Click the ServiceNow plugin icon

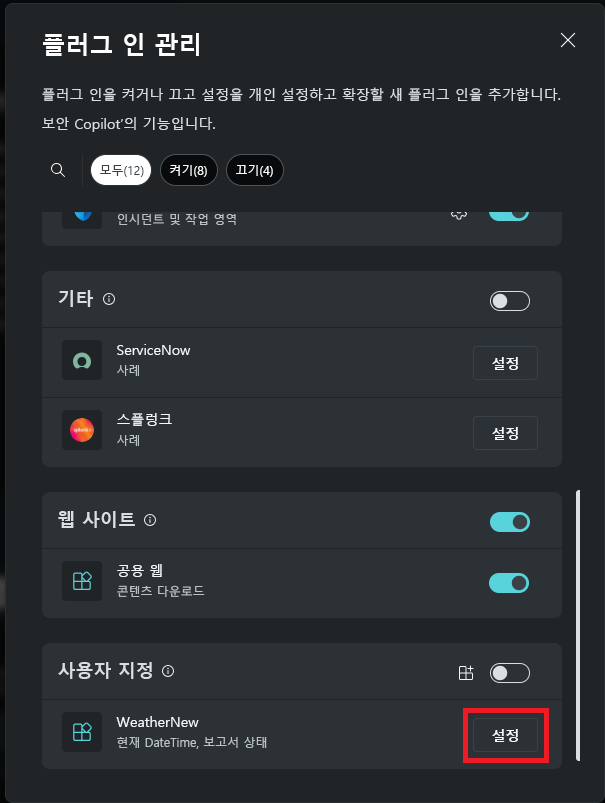pyautogui.click(x=82, y=362)
